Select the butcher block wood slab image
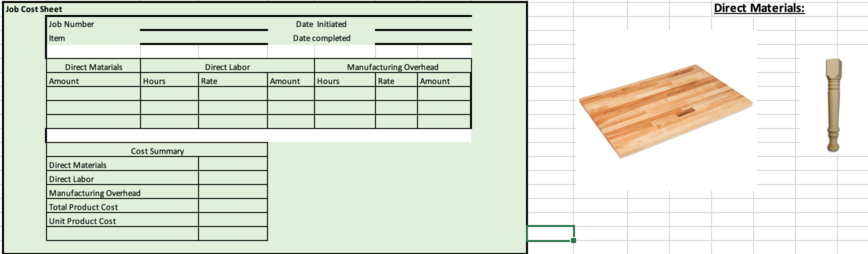The height and width of the screenshot is (254, 868). pyautogui.click(x=665, y=110)
